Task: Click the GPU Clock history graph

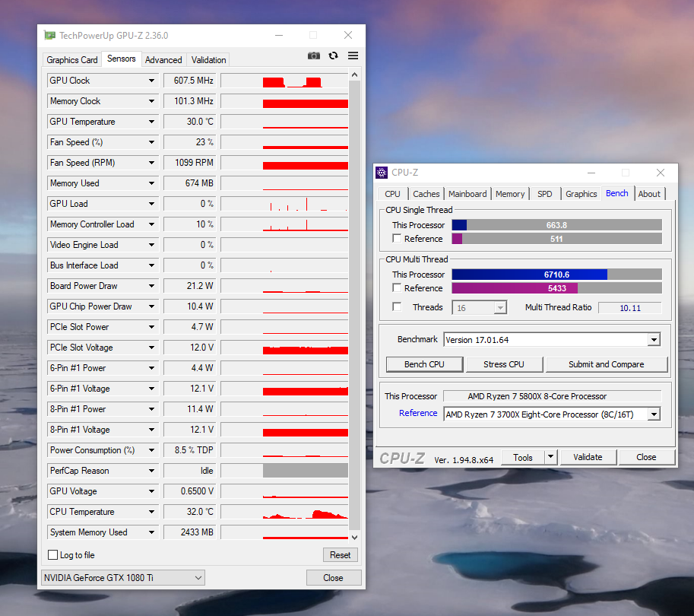Action: pos(284,81)
